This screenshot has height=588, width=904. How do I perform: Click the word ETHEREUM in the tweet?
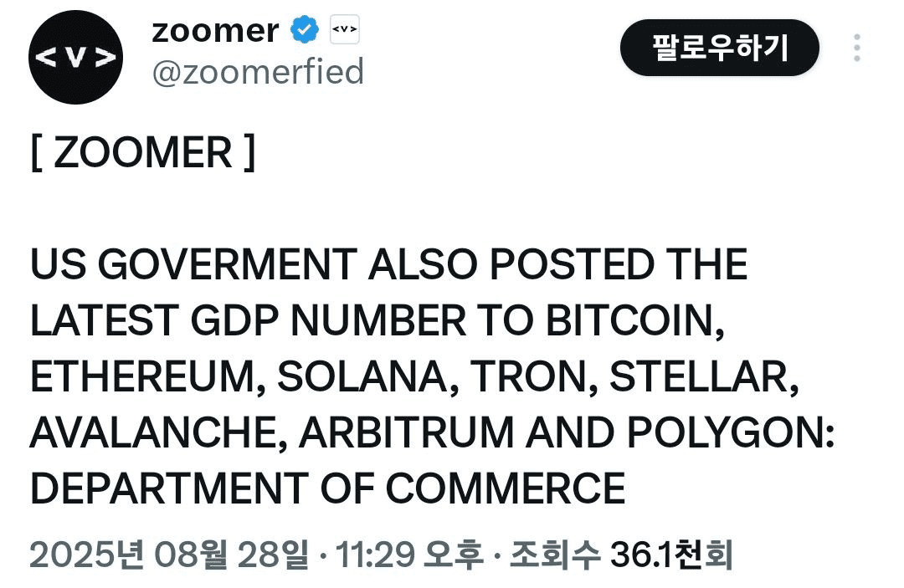tap(142, 376)
